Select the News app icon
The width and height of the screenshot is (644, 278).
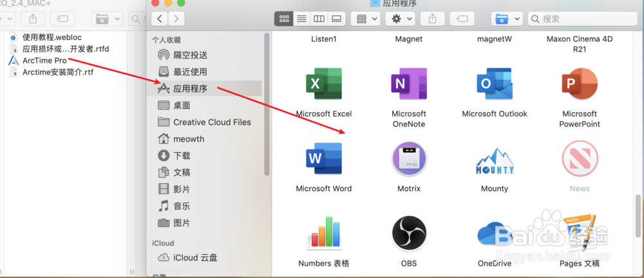coord(580,159)
